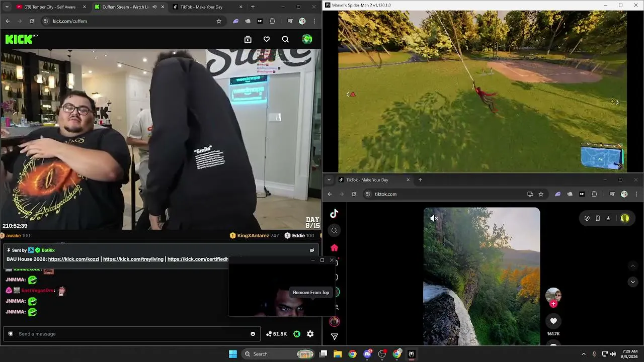Open File Explorer from the taskbar
644x362 pixels.
tap(338, 354)
